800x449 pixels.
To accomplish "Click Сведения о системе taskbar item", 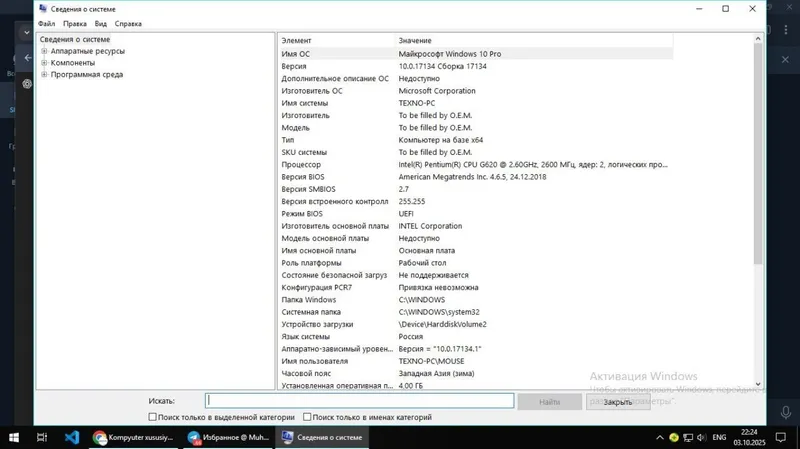I will tap(322, 437).
